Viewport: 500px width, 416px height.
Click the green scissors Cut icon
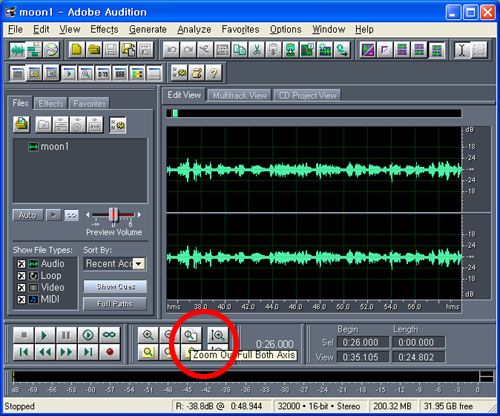pyautogui.click(x=256, y=50)
